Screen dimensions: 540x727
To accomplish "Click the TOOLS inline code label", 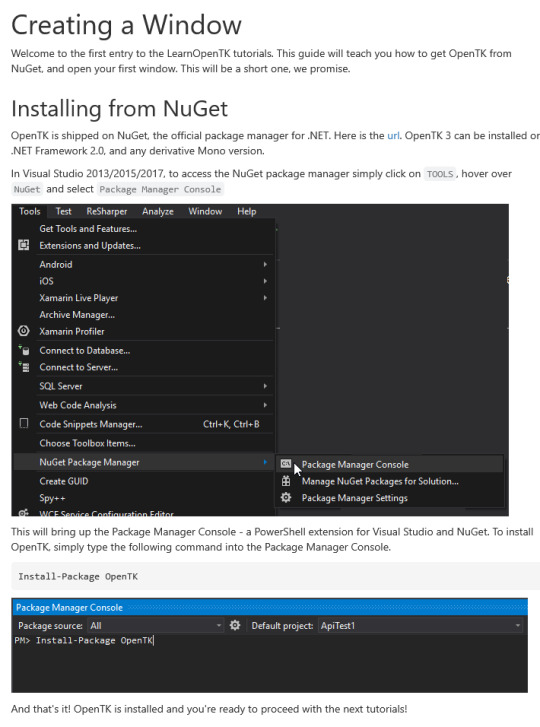I will click(440, 174).
